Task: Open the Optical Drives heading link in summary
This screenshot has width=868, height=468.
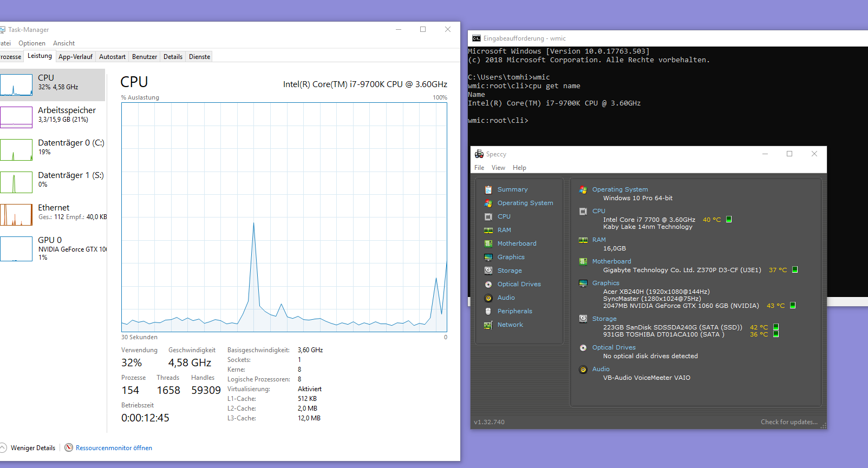Action: coord(614,347)
